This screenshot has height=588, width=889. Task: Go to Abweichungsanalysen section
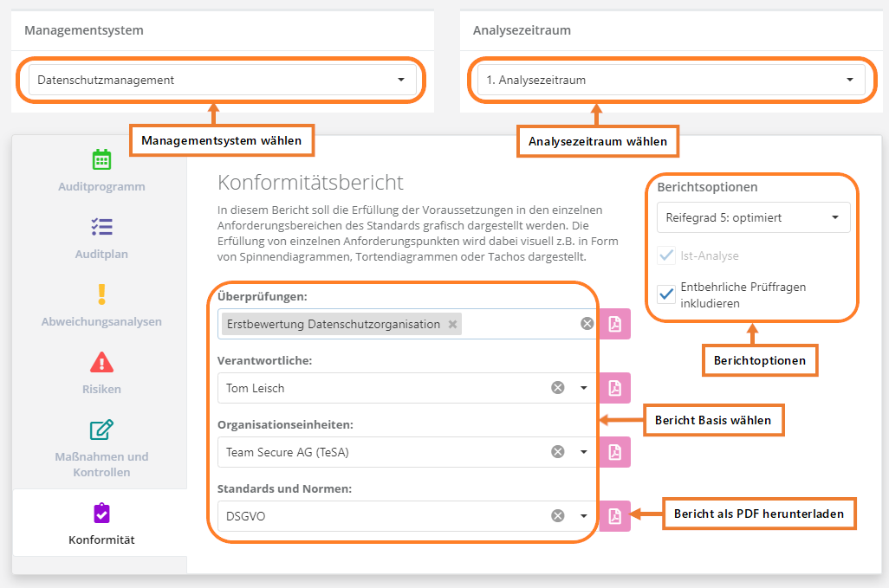(101, 307)
